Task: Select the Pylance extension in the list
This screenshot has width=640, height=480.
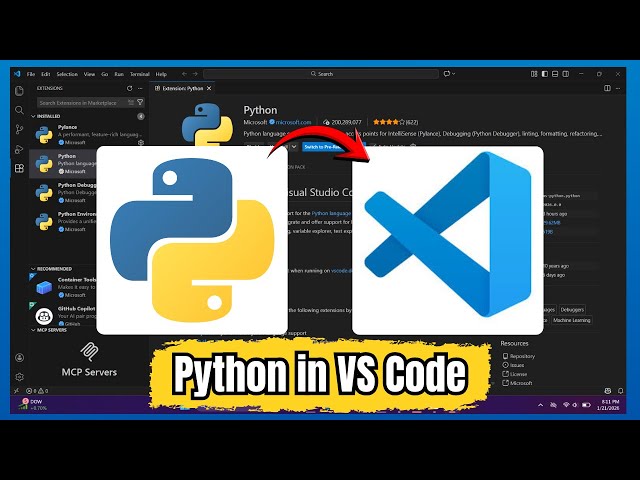Action: coord(89,135)
